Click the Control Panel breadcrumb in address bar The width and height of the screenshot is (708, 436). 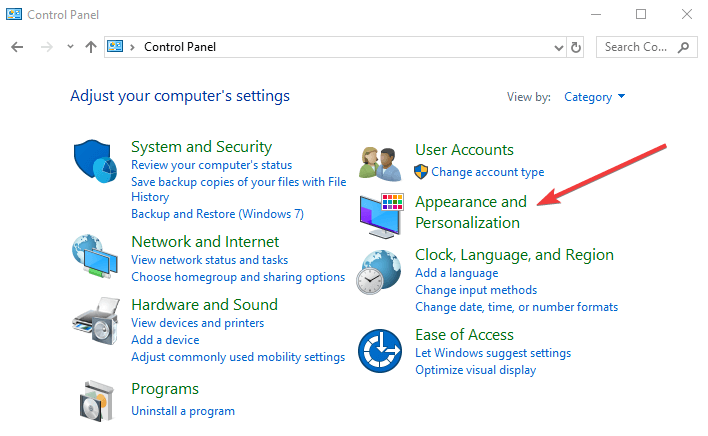180,47
